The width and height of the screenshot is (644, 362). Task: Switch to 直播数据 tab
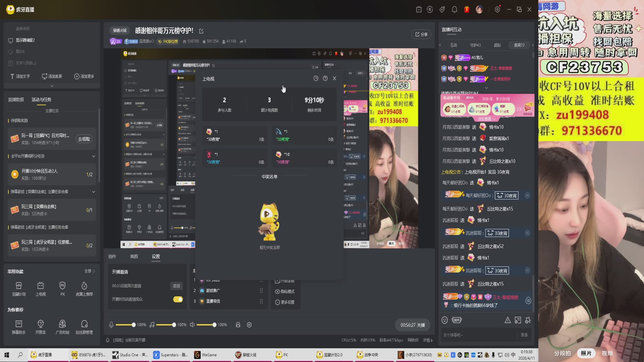click(x=16, y=100)
